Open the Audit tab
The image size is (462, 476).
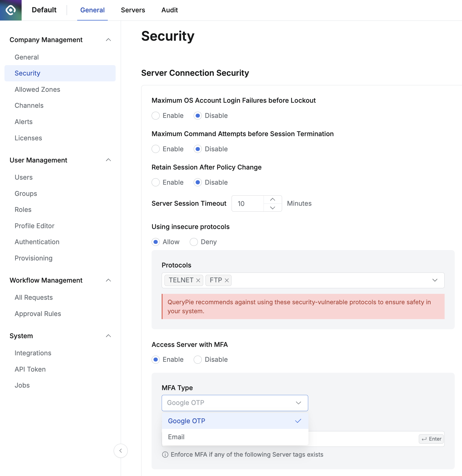[170, 10]
